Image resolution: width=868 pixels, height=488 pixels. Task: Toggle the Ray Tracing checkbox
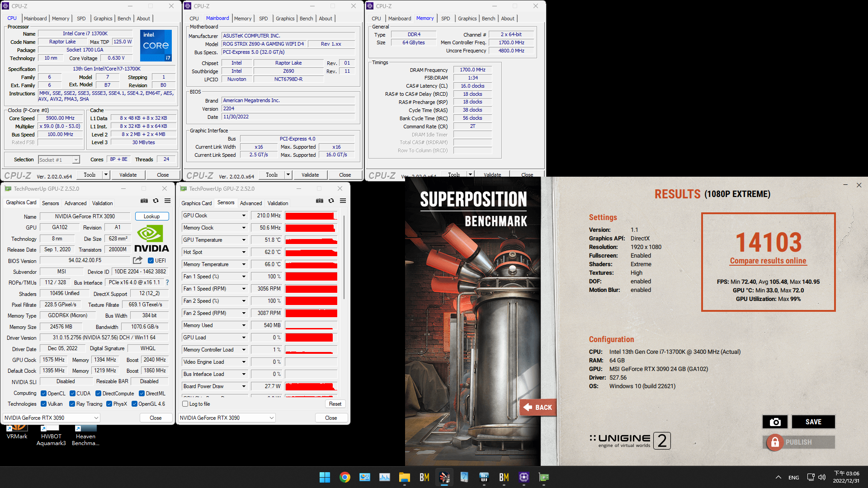[72, 404]
